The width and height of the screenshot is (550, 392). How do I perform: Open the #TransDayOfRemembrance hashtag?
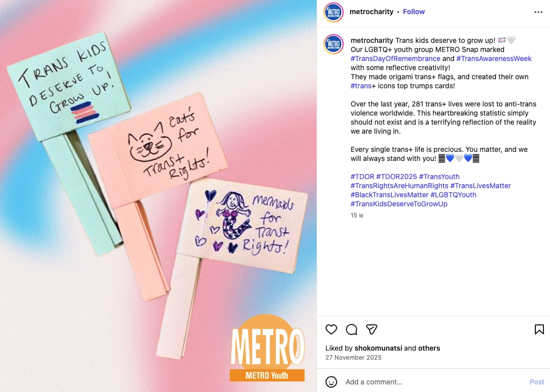click(x=395, y=59)
